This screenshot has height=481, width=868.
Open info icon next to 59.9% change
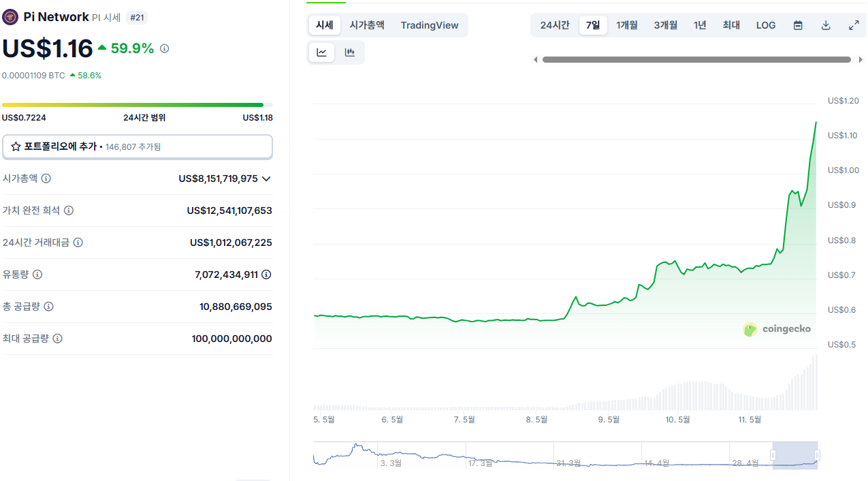point(164,48)
